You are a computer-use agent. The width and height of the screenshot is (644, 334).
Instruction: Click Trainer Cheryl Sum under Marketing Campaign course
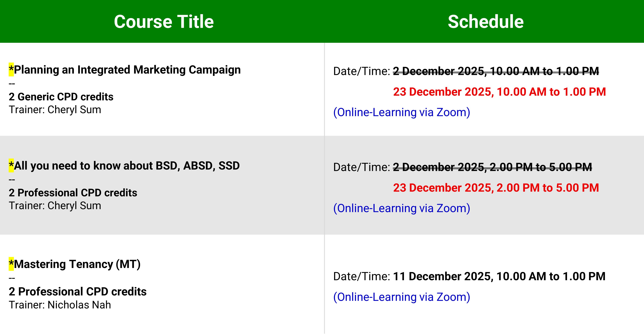click(x=55, y=110)
